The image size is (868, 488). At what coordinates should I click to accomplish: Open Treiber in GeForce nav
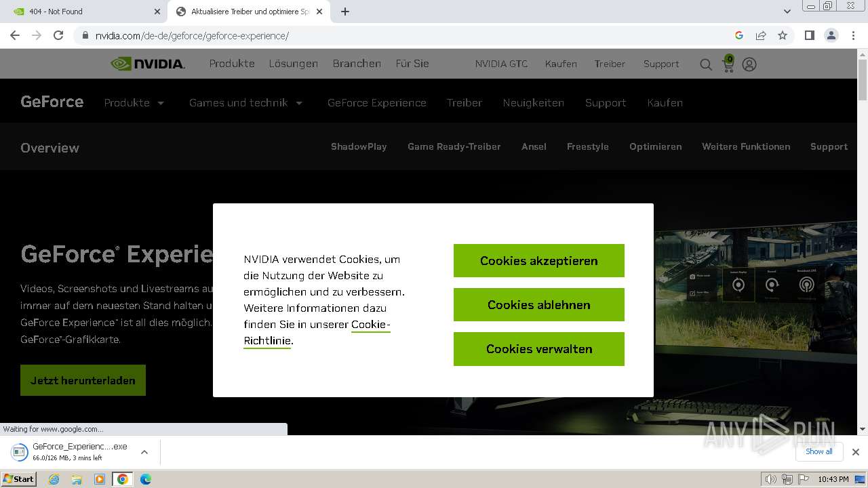point(465,103)
